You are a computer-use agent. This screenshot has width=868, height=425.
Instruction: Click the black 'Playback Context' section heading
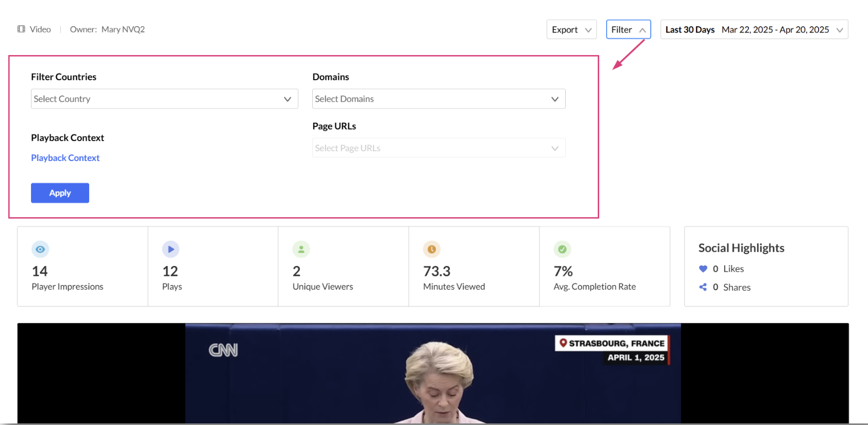[x=67, y=138]
